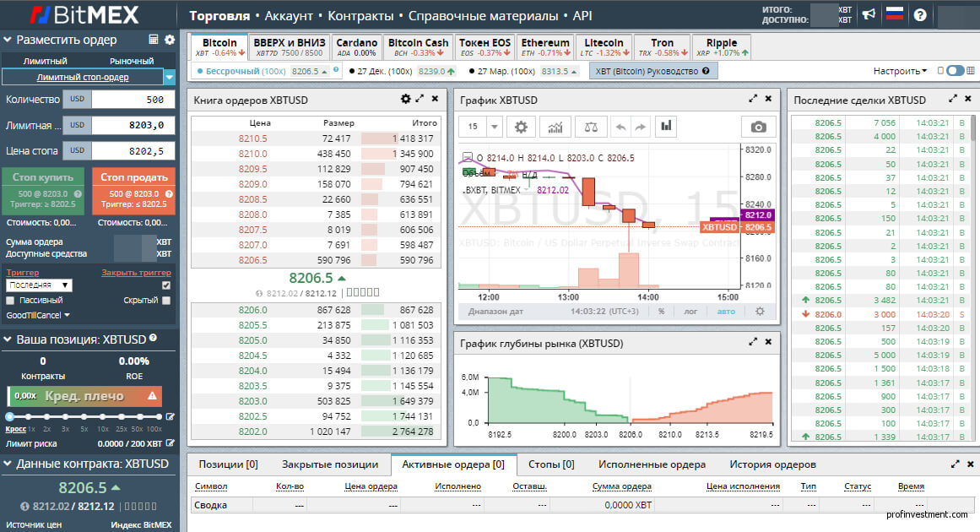Open compare symbols scales icon
The height and width of the screenshot is (532, 980).
point(591,127)
